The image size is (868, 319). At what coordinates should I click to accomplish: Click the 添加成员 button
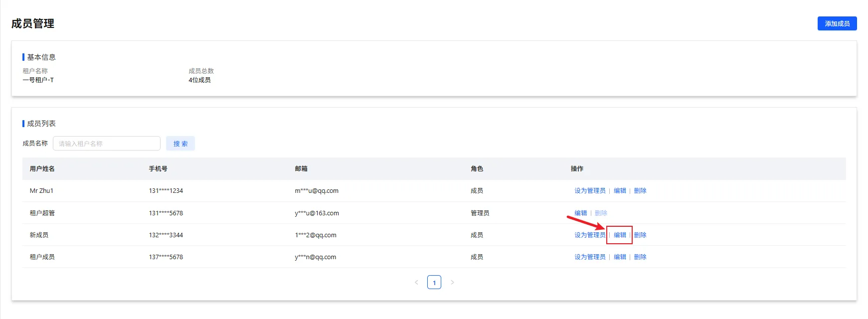point(837,23)
